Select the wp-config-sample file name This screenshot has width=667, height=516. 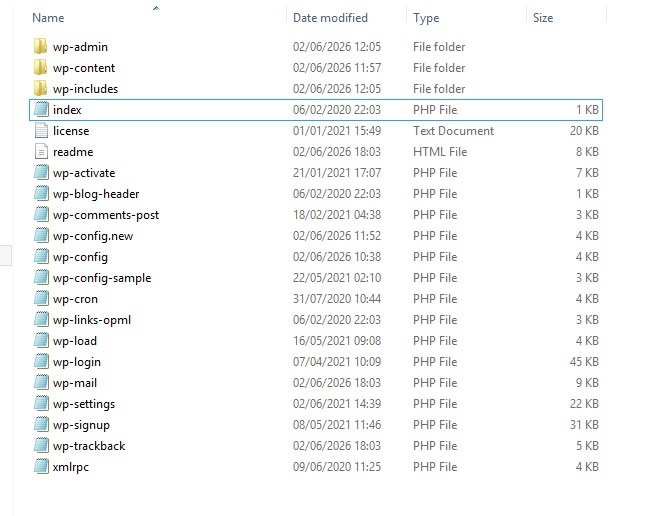click(102, 278)
